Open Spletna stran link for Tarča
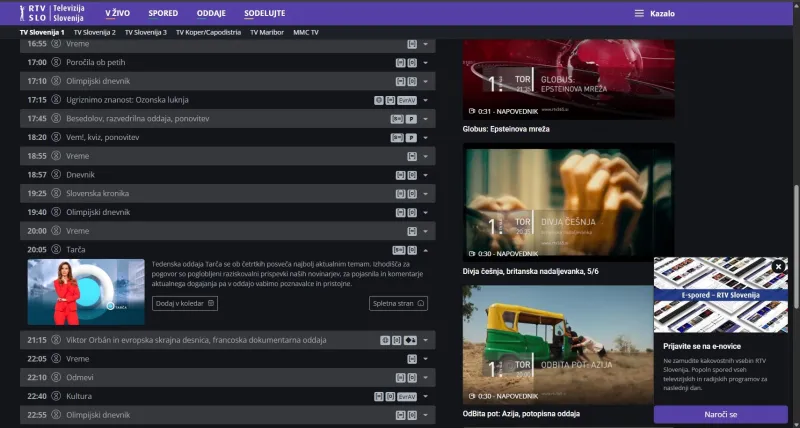This screenshot has height=428, width=800. pos(398,303)
